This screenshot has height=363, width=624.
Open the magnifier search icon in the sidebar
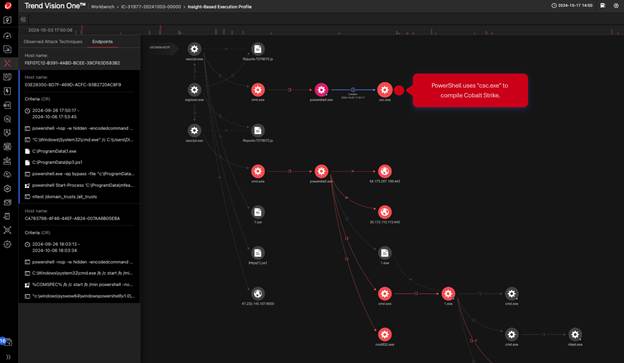(7, 119)
